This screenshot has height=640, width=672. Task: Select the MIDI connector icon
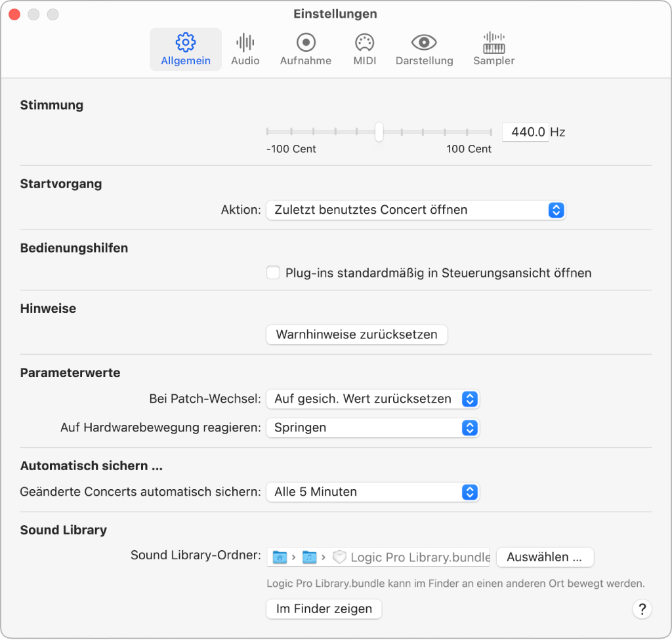[364, 43]
